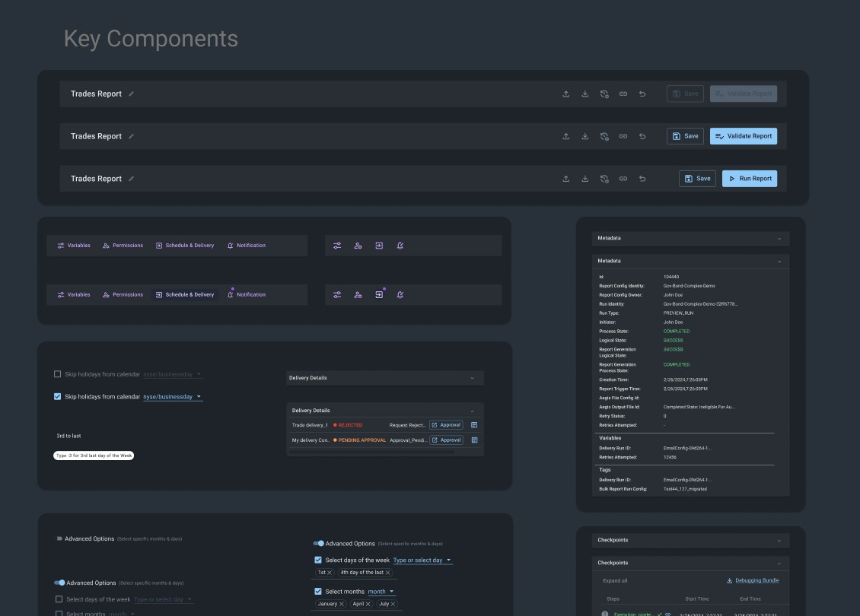
Task: Click the REJECTED status text
Action: click(351, 425)
